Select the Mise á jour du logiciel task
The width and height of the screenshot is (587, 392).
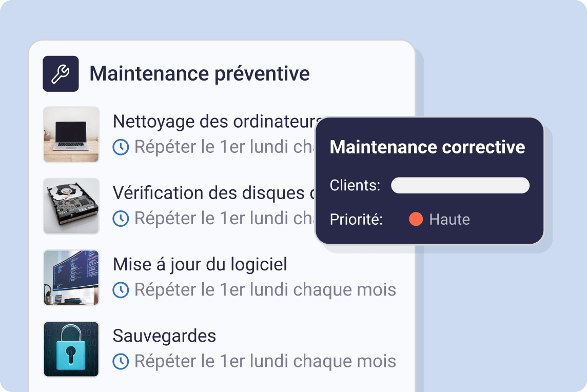[200, 265]
